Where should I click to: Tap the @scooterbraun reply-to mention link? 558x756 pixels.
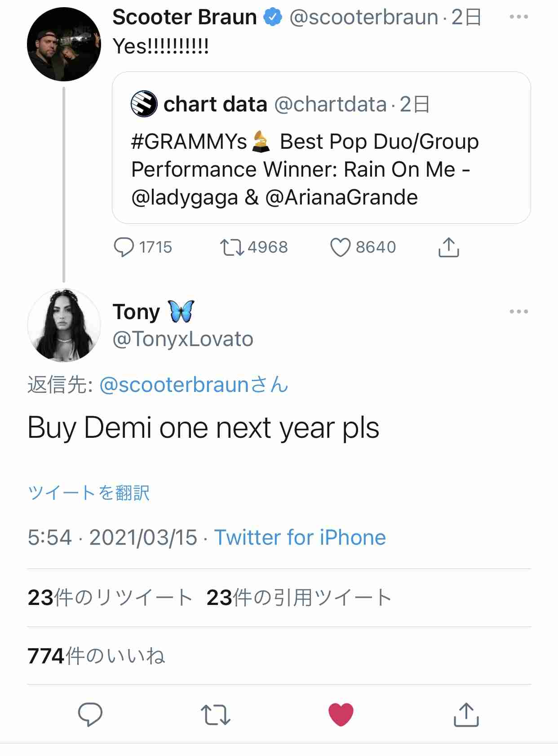tap(194, 385)
